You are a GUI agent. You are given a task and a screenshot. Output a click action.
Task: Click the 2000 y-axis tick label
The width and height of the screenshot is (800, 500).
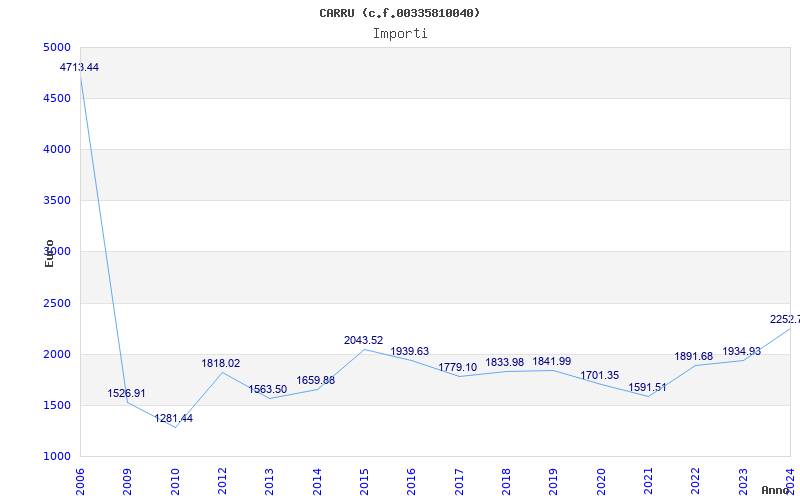[57, 354]
